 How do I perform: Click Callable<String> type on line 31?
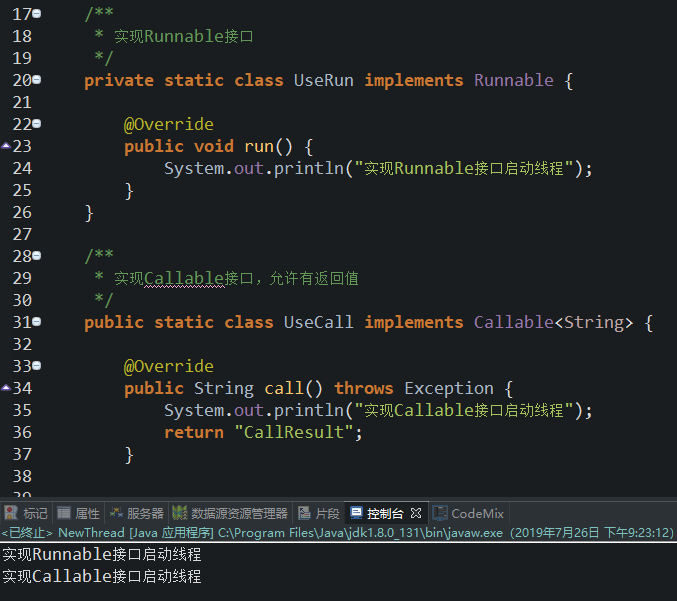point(554,323)
